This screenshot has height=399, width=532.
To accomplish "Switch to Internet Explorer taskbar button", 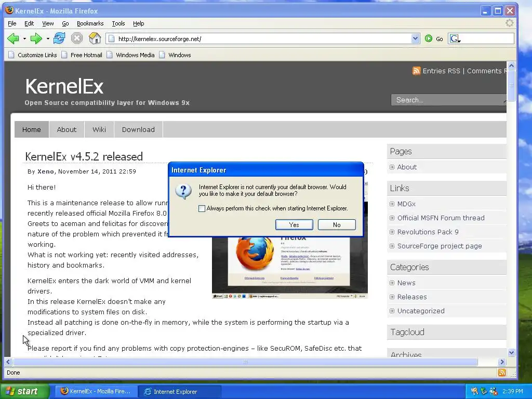I will click(x=180, y=392).
